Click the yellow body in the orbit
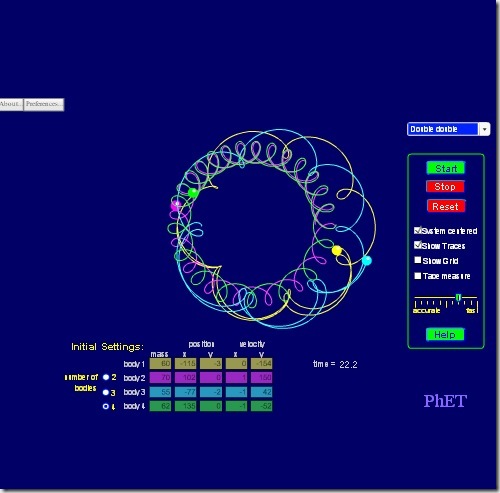This screenshot has width=500, height=493. coord(337,250)
